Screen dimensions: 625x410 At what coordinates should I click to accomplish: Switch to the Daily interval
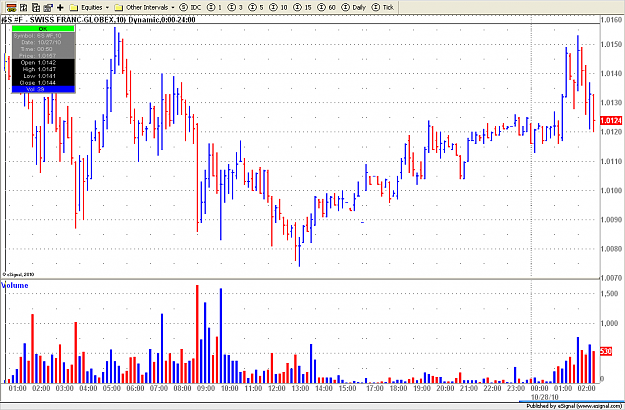point(354,7)
